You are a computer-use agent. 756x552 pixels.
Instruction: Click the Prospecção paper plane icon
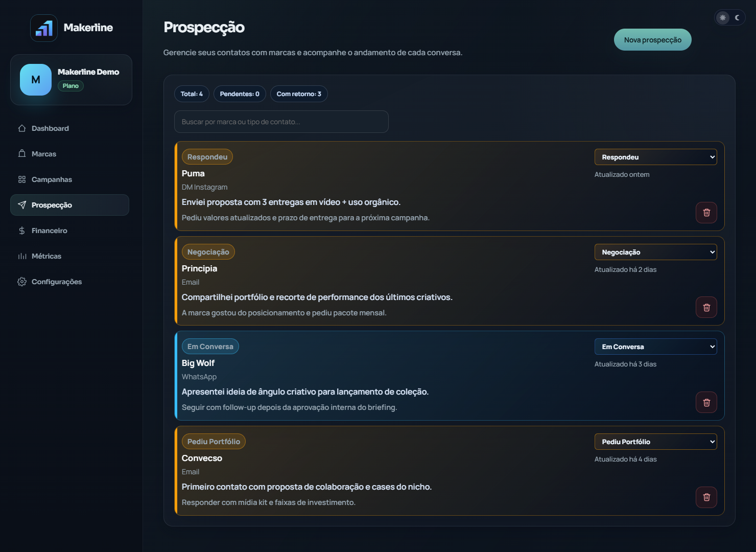click(x=22, y=205)
